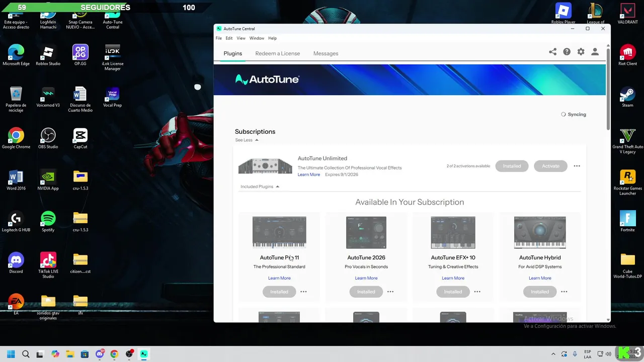Switch to the Messages tab
The width and height of the screenshot is (644, 362).
[x=326, y=53]
